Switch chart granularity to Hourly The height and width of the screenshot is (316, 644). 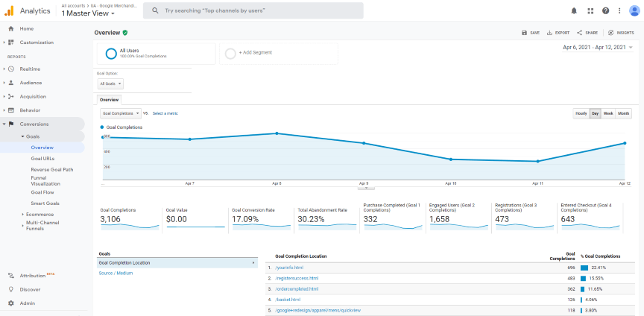(581, 114)
